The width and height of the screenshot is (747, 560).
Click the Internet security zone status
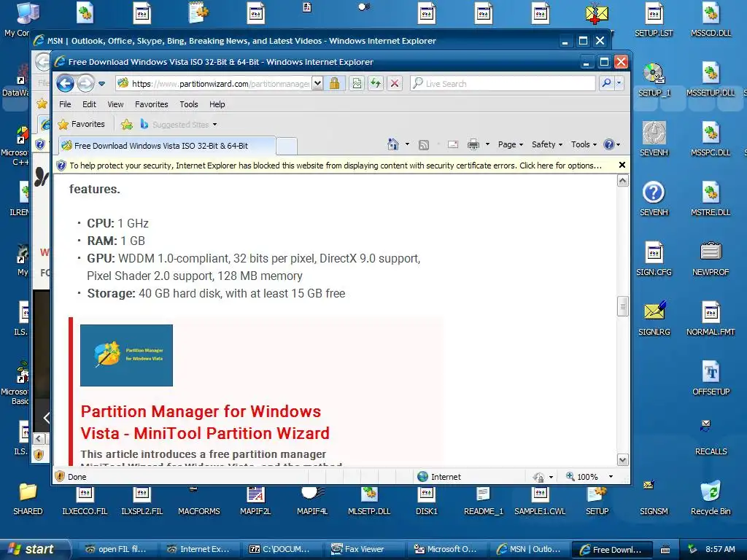coord(439,477)
